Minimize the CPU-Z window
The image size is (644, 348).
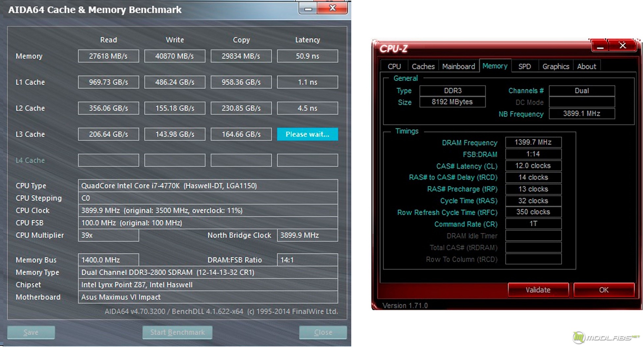[x=600, y=46]
